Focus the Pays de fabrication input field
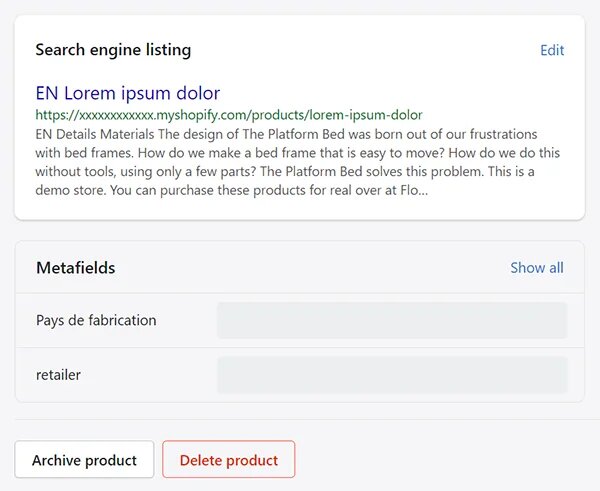 pos(391,321)
